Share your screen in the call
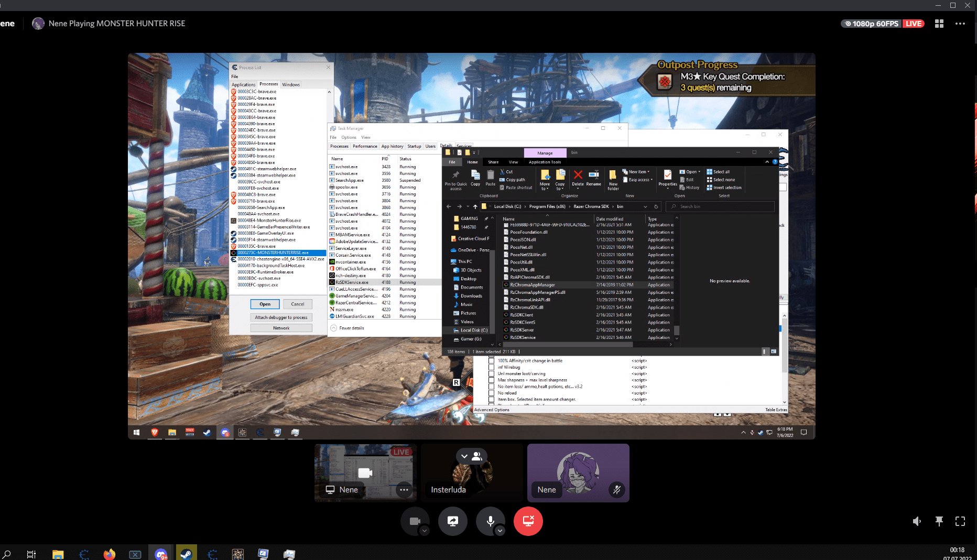The image size is (977, 560). (453, 521)
